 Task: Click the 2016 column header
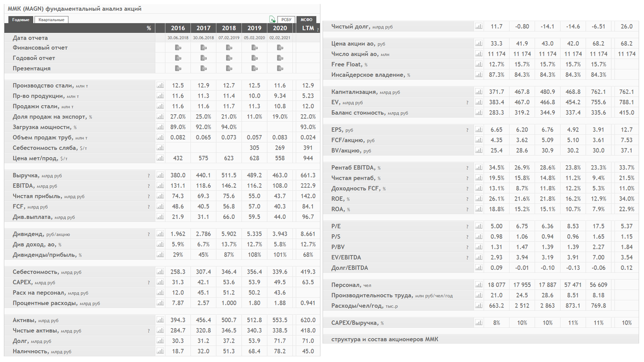click(178, 28)
